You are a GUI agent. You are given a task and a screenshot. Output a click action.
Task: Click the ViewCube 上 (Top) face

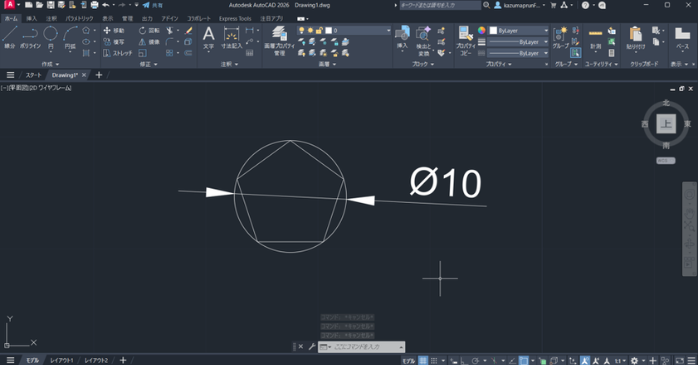click(x=666, y=124)
